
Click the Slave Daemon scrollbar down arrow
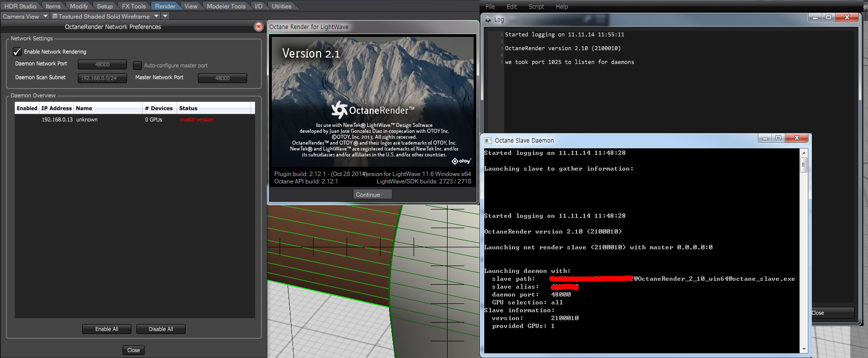coord(804,349)
